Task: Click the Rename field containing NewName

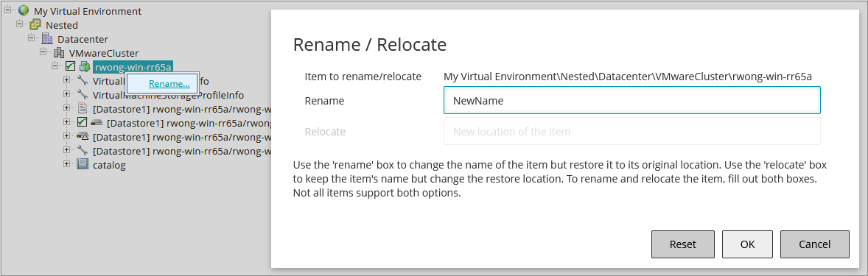Action: pyautogui.click(x=631, y=101)
